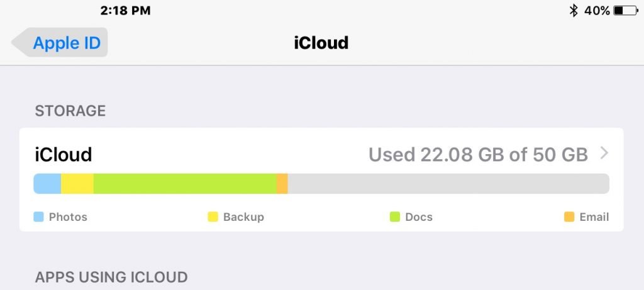This screenshot has height=290, width=644.
Task: Click the Bluetooth status icon
Action: tap(574, 11)
